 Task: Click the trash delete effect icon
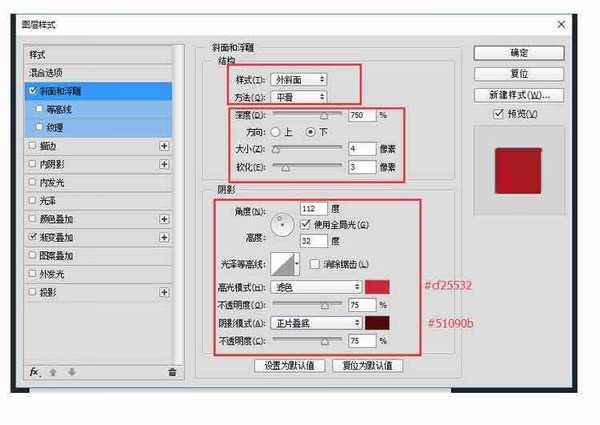click(172, 372)
